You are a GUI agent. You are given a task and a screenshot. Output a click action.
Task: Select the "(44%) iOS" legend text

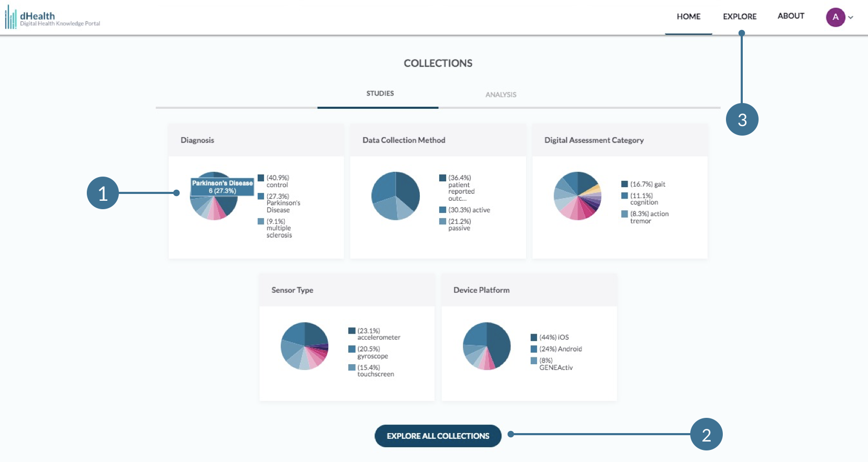554,337
